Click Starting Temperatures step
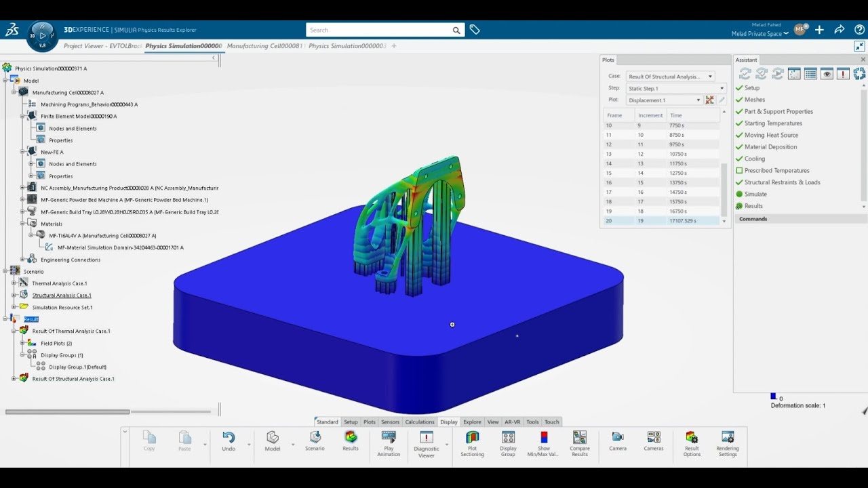The height and width of the screenshot is (488, 868). coord(773,123)
